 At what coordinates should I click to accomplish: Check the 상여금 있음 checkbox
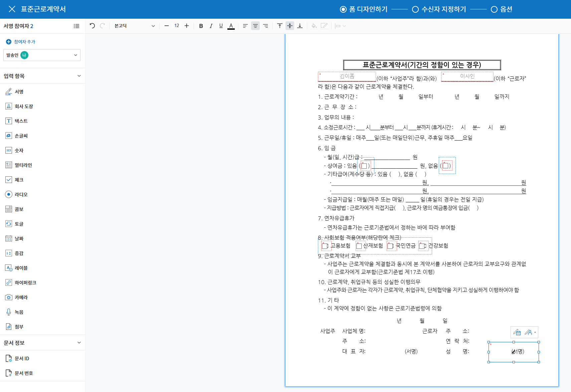[x=364, y=166]
